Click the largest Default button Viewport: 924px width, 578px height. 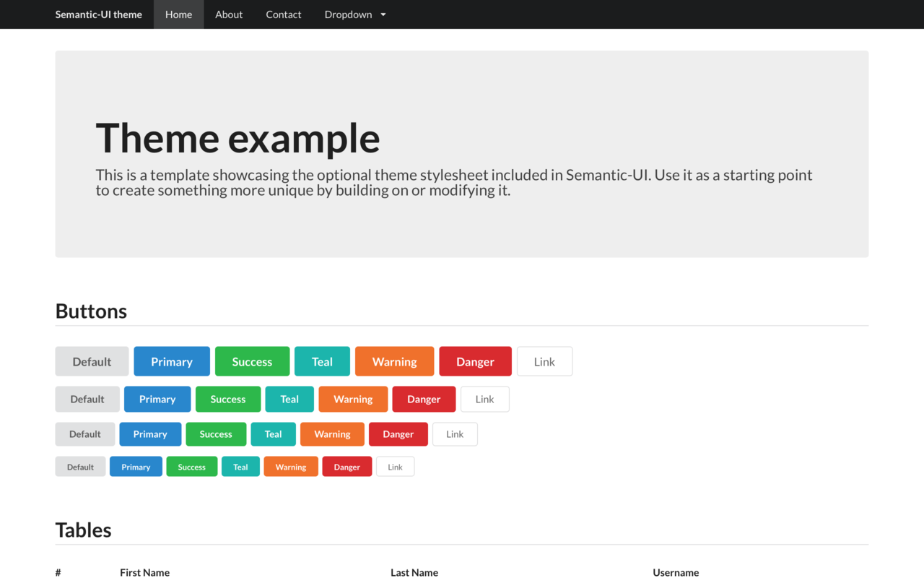click(92, 361)
